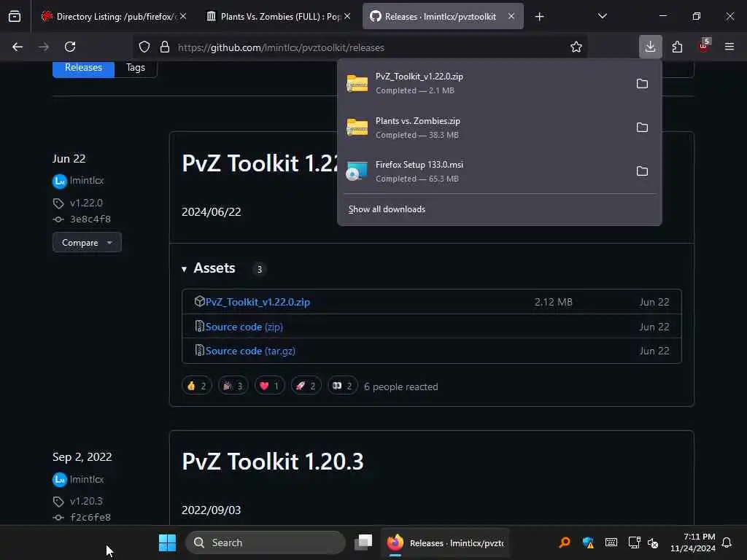Open a new browser tab
This screenshot has height=560, width=747.
[x=539, y=17]
